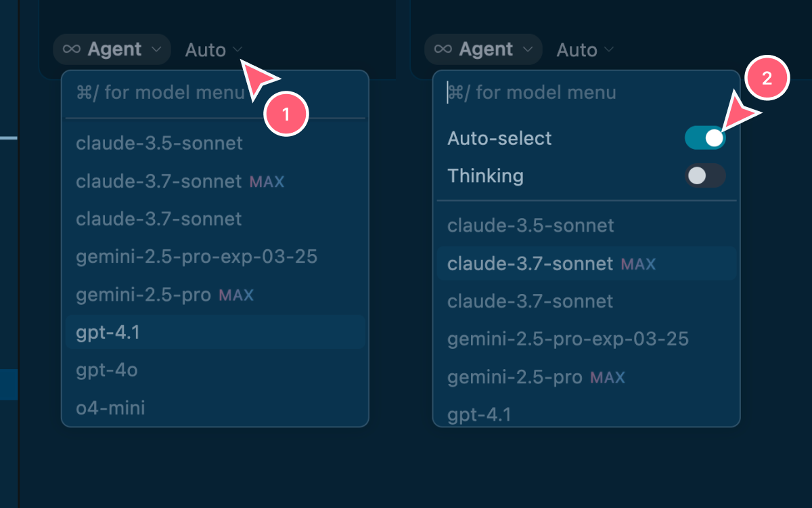Viewport: 812px width, 508px height.
Task: Open the left Agent mode dropdown
Action: (112, 49)
